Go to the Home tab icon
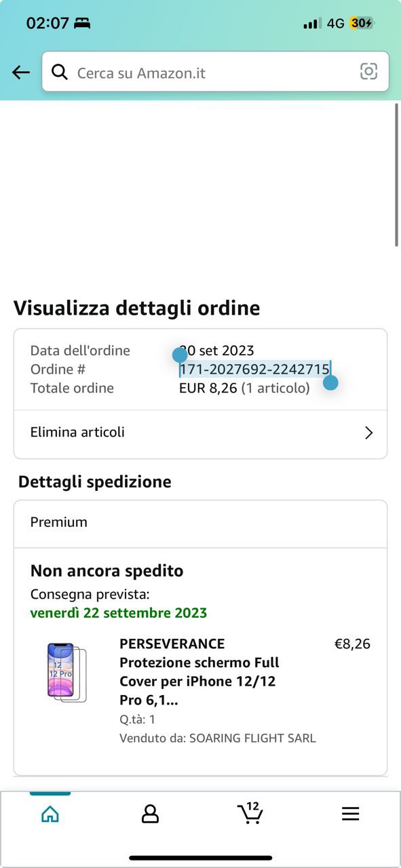Viewport: 401px width, 868px height. 50,814
